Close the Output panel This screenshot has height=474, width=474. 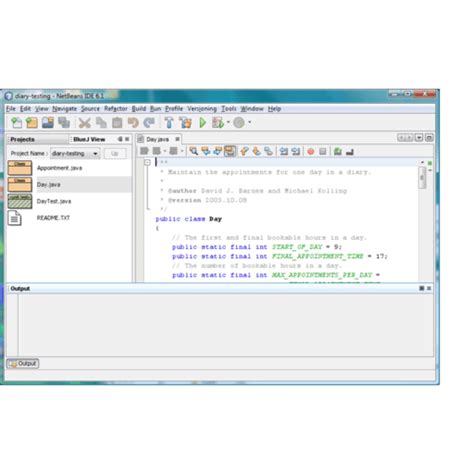429,288
